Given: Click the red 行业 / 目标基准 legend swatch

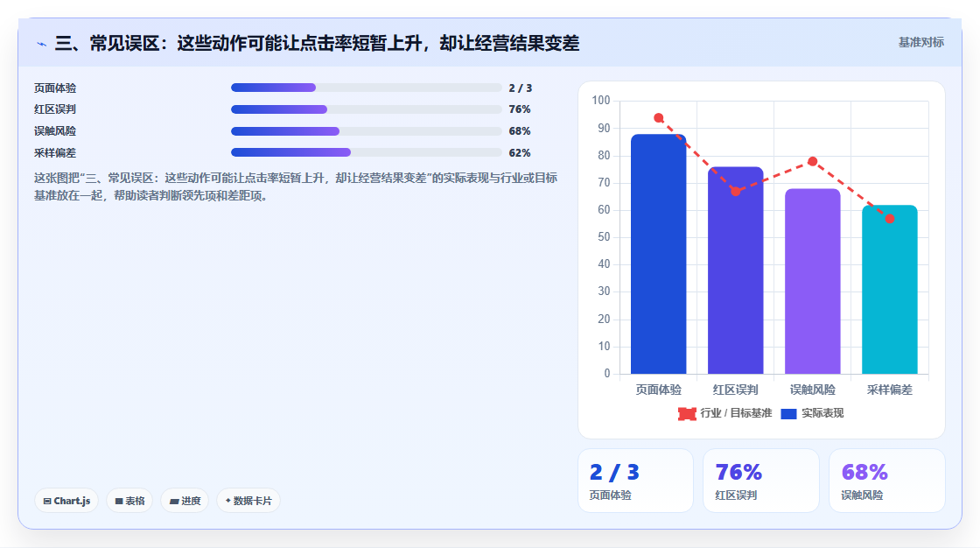Looking at the screenshot, I should (687, 413).
